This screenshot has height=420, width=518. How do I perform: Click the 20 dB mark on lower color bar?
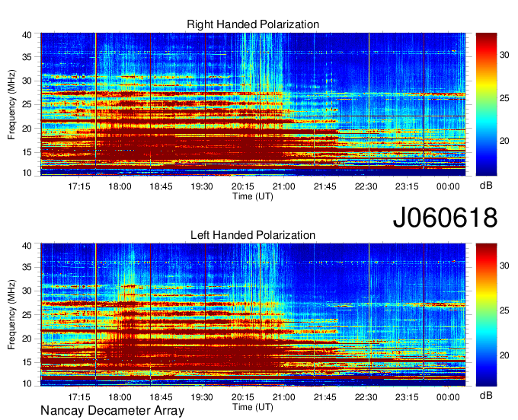click(x=504, y=355)
